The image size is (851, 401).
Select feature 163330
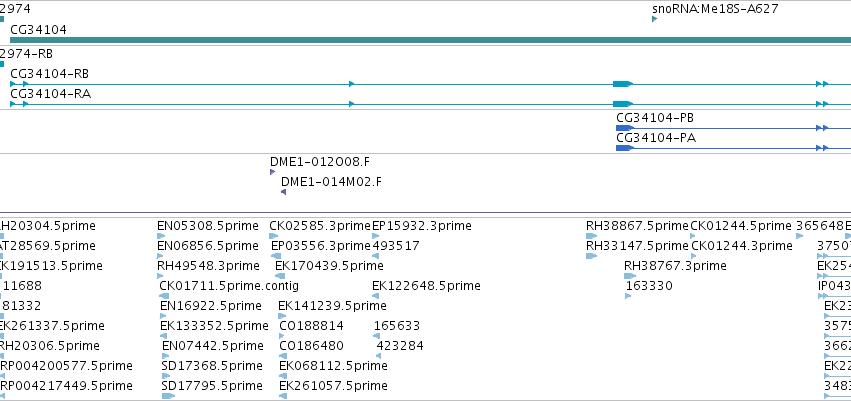[x=649, y=286]
